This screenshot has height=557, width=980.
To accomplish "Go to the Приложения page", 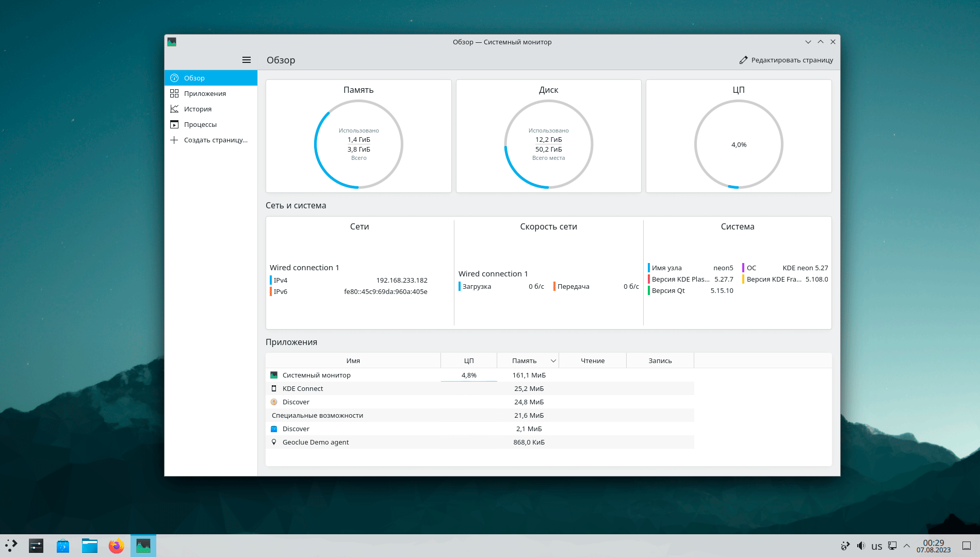I will point(205,93).
